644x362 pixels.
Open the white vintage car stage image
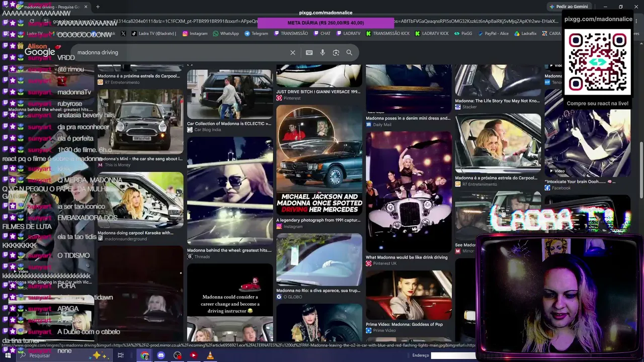click(409, 192)
